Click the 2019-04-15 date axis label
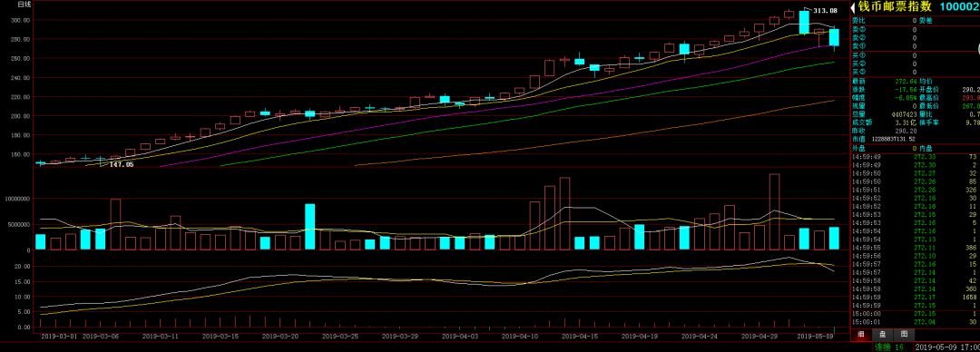 (x=579, y=336)
